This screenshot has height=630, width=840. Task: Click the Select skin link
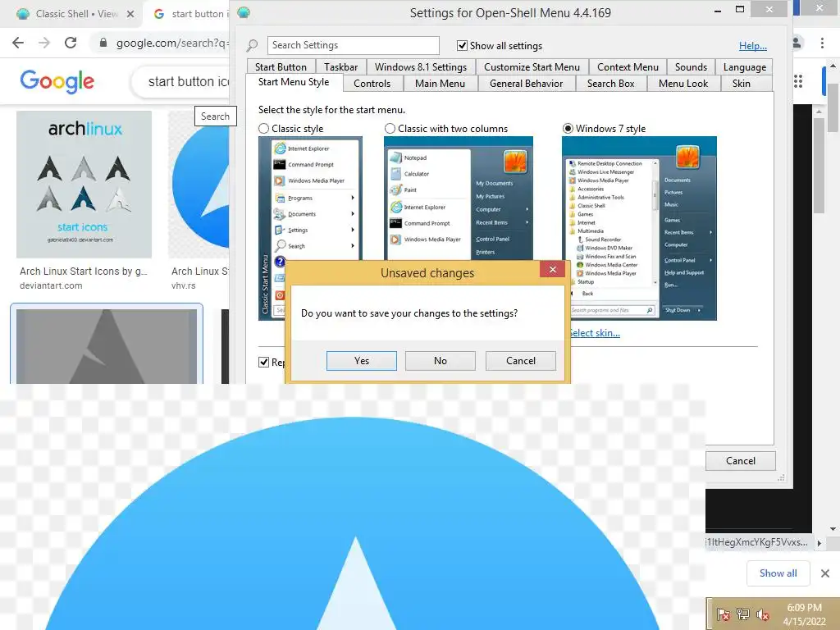595,333
